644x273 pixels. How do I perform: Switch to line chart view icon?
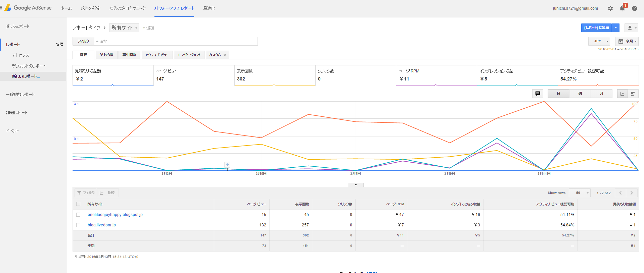point(623,94)
